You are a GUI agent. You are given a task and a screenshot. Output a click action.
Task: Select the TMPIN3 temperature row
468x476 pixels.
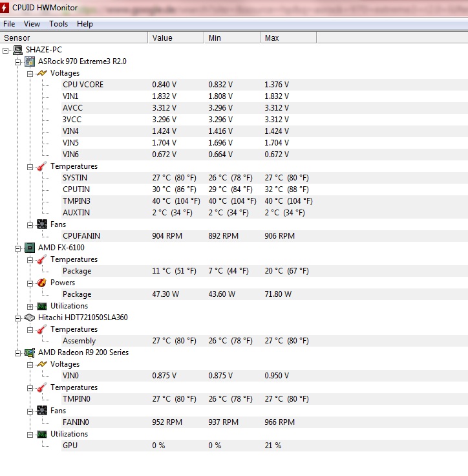[264, 201]
